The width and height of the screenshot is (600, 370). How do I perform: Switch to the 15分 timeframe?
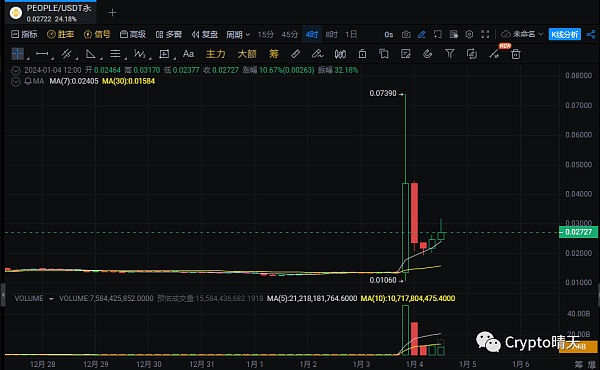266,34
